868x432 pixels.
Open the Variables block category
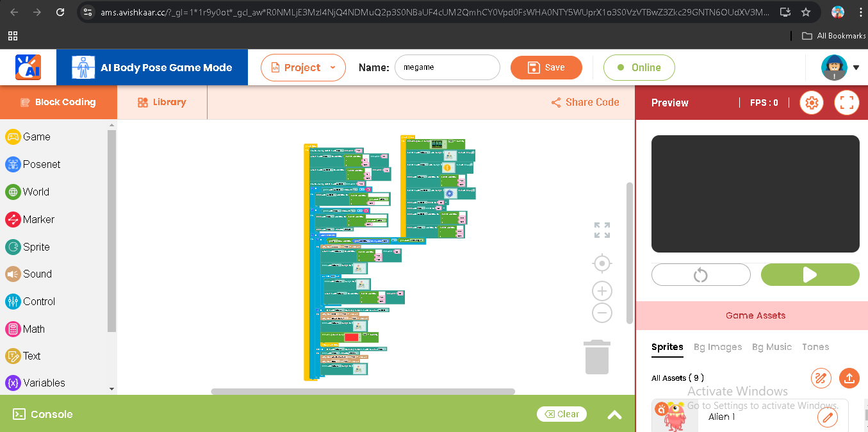click(35, 383)
